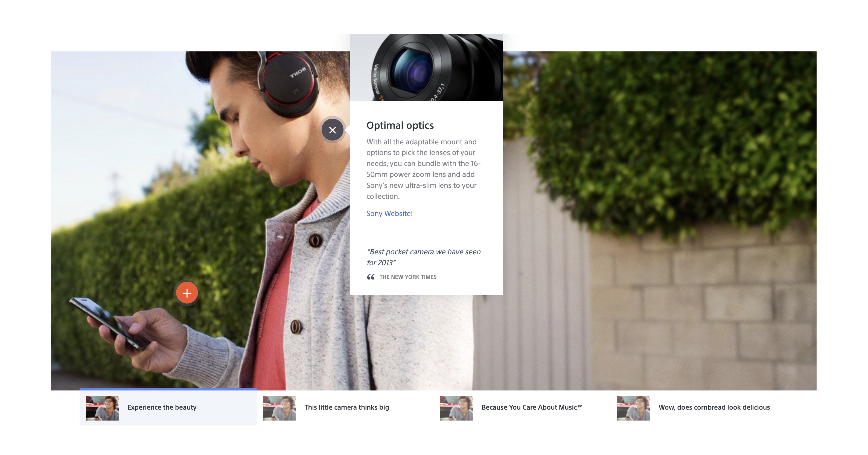The width and height of the screenshot is (868, 455).
Task: Click THE NEW YORK TIMES attribution
Action: [408, 277]
